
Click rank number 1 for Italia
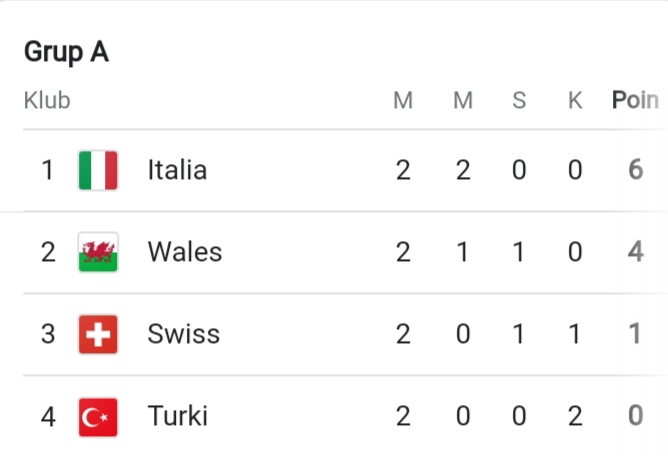point(48,170)
